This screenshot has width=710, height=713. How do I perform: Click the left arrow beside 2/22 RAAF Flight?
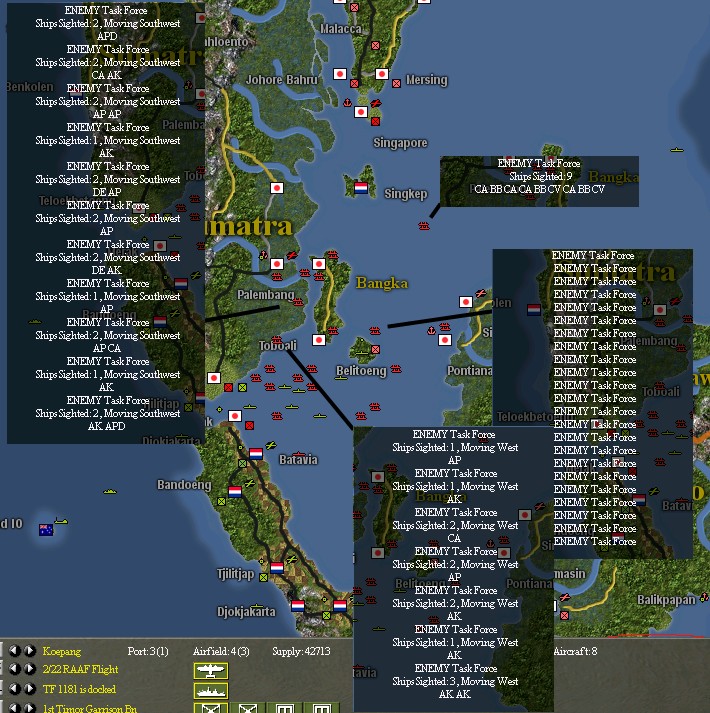[14, 669]
